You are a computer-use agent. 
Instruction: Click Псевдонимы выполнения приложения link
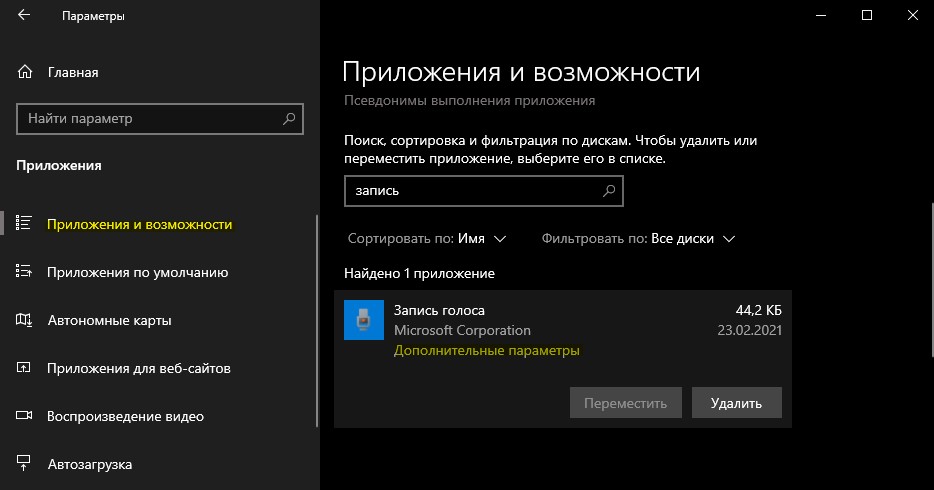click(469, 101)
